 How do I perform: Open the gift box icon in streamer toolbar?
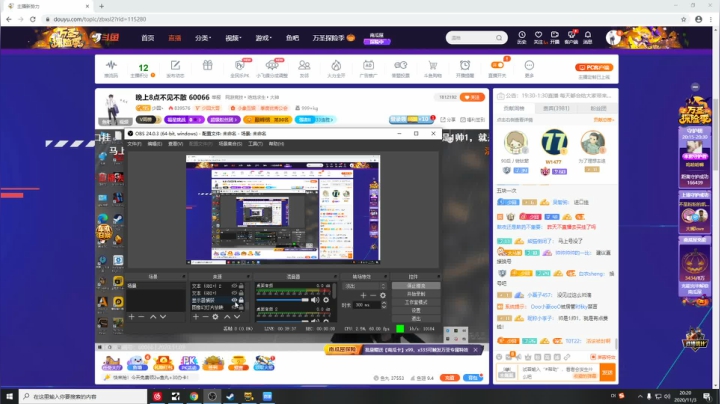pyautogui.click(x=208, y=65)
